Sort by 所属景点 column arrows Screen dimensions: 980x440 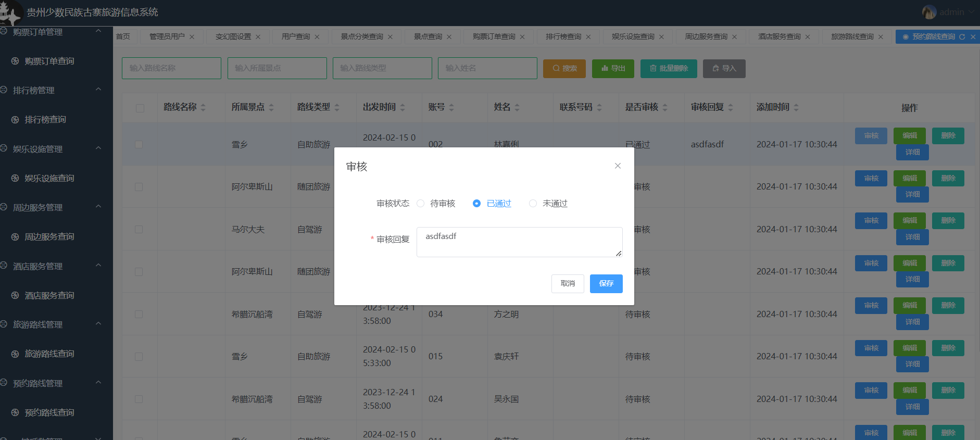(271, 107)
